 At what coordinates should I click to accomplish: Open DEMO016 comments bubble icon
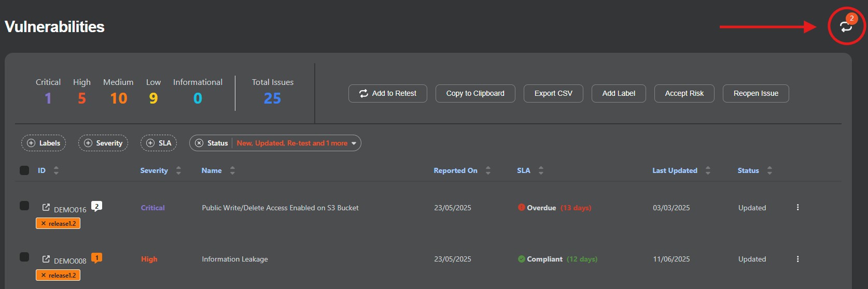(96, 206)
